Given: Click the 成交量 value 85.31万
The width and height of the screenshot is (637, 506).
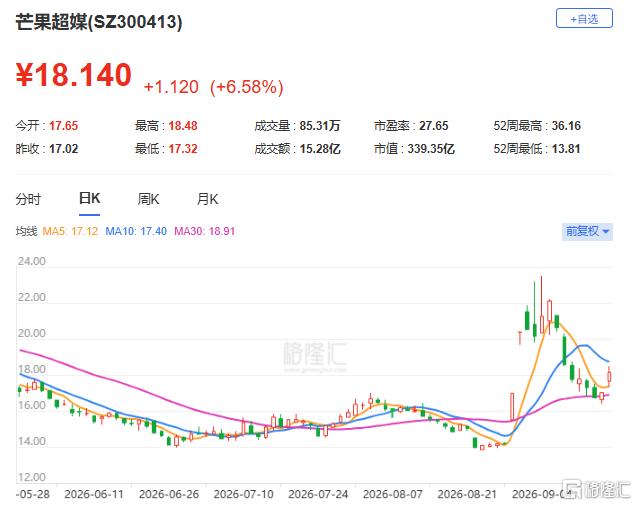Looking at the screenshot, I should [320, 126].
